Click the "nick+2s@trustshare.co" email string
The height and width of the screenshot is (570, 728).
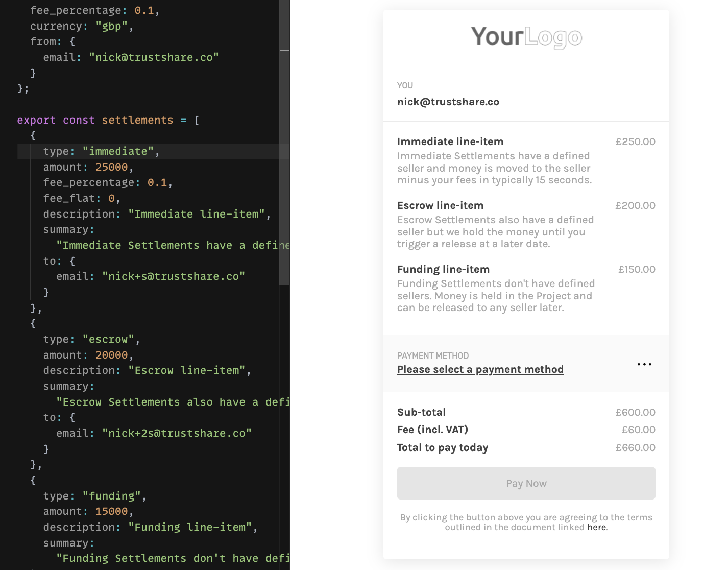(177, 433)
